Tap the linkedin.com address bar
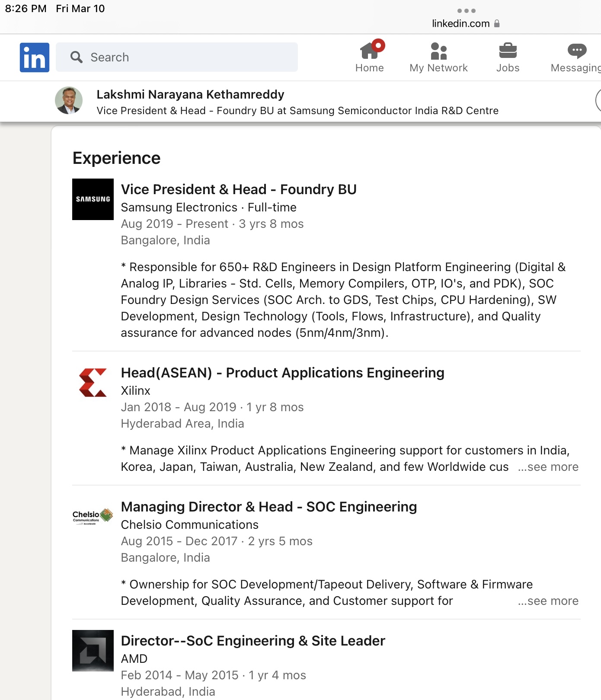The height and width of the screenshot is (700, 601). click(466, 23)
